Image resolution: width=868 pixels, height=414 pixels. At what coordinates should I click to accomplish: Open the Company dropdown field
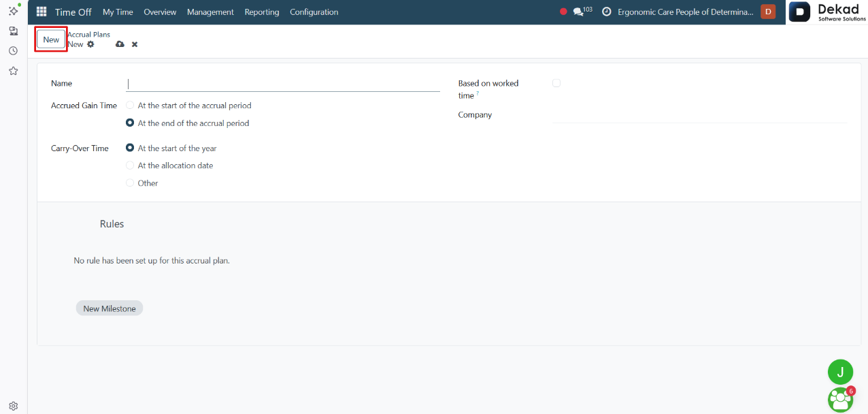click(699, 115)
